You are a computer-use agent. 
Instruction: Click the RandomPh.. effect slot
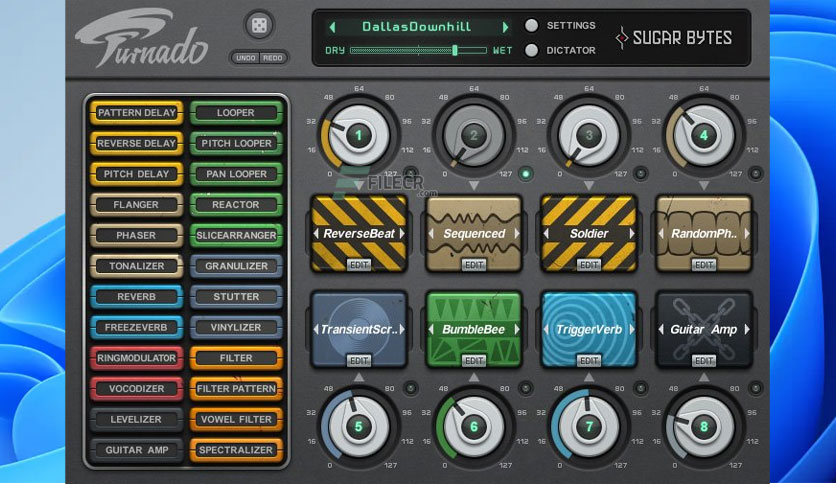point(704,233)
